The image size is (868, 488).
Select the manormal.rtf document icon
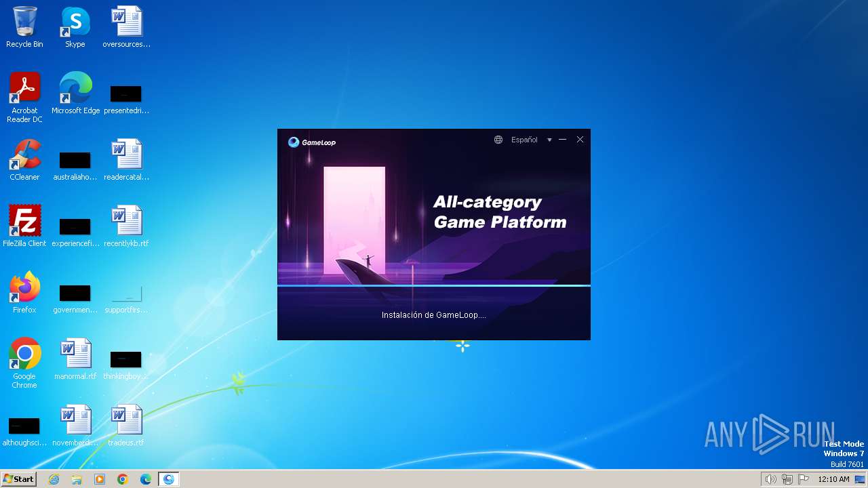[75, 359]
